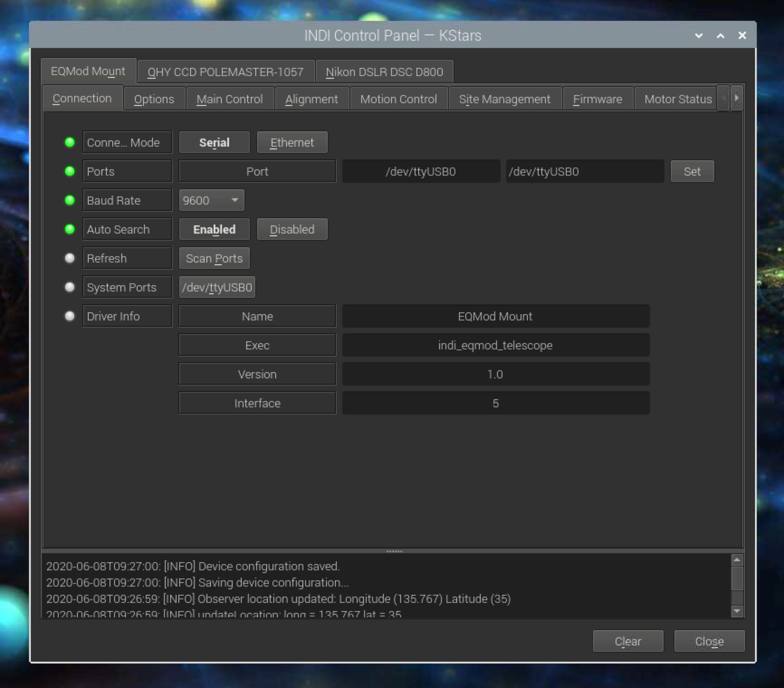Click the idle status light beside Refresh
The height and width of the screenshot is (688, 784).
[70, 258]
